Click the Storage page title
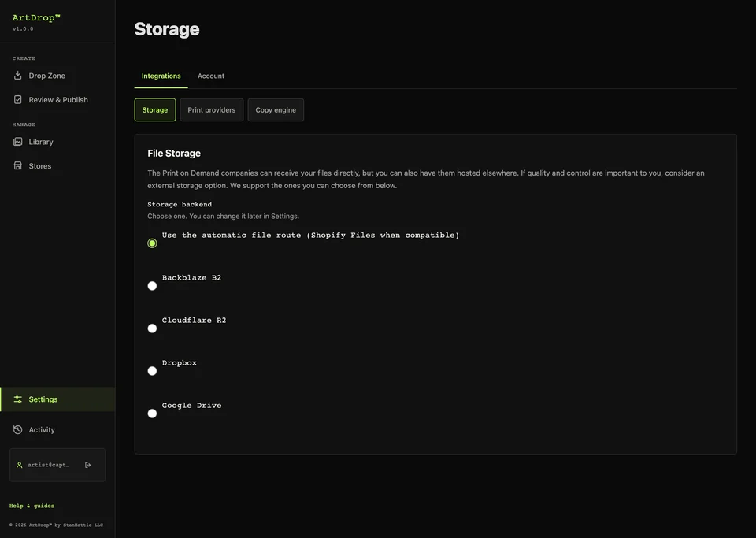This screenshot has width=756, height=538. point(167,29)
